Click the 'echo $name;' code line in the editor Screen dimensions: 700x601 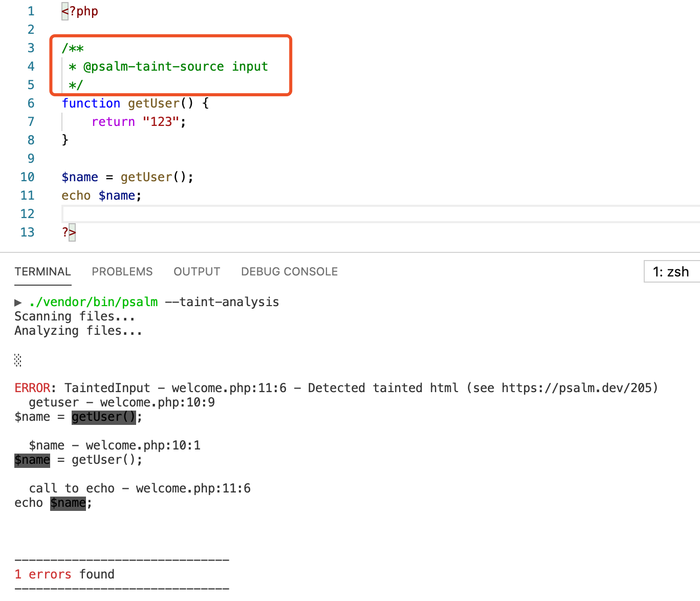click(x=101, y=196)
